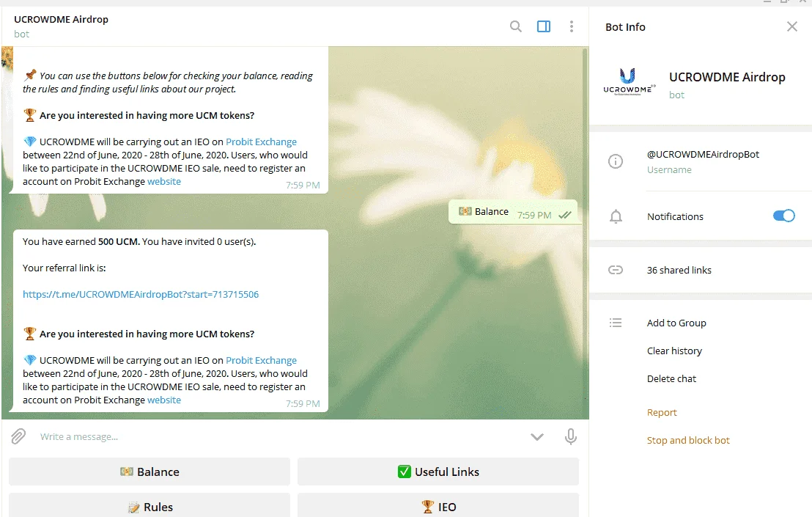
Task: Click the UCROWDME Airdrop chat header title
Action: 61,19
